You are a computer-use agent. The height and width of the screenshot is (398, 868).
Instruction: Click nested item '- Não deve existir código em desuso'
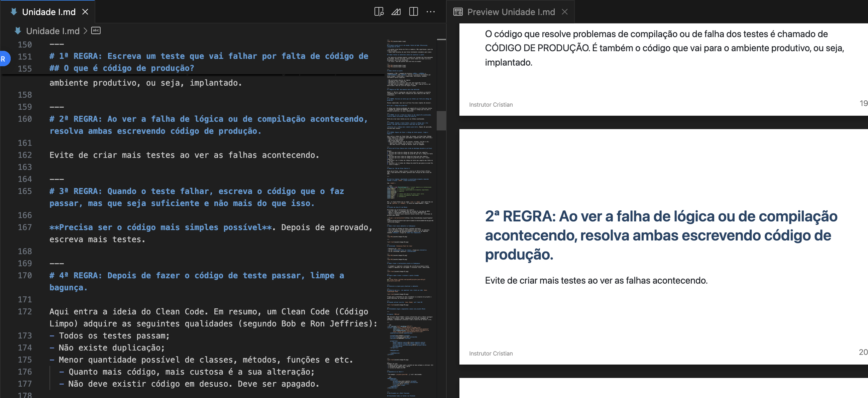click(x=189, y=384)
